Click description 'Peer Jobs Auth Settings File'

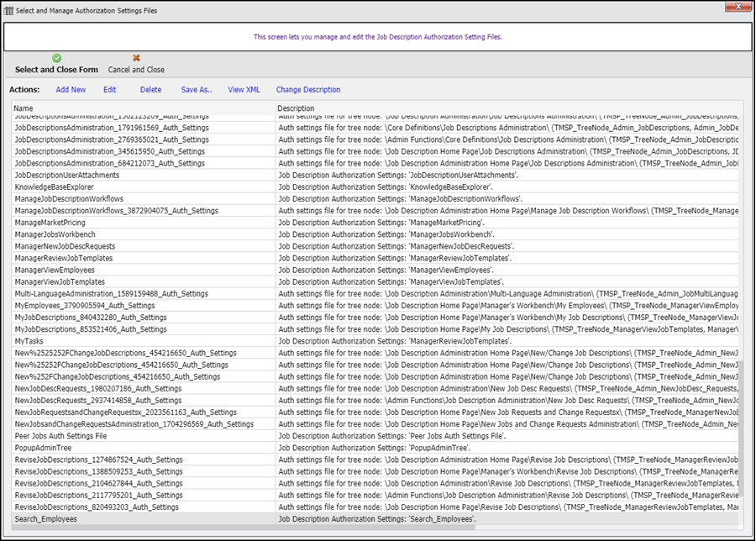coord(507,436)
